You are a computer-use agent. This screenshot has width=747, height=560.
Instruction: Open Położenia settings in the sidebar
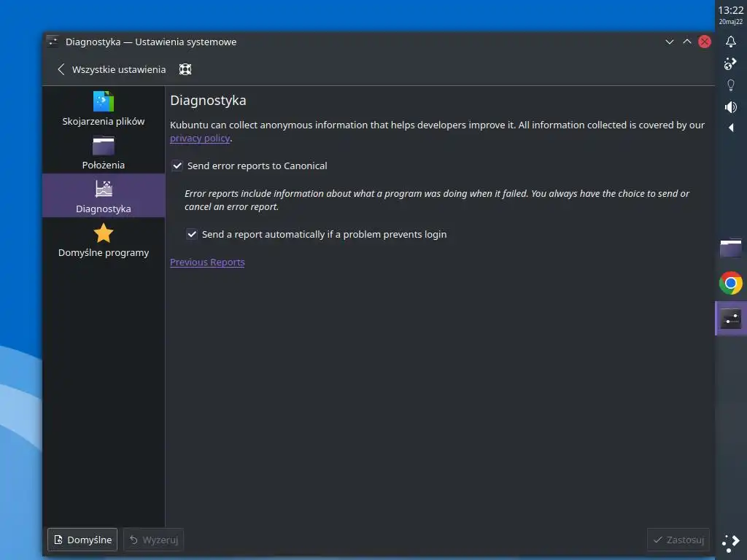click(x=104, y=152)
